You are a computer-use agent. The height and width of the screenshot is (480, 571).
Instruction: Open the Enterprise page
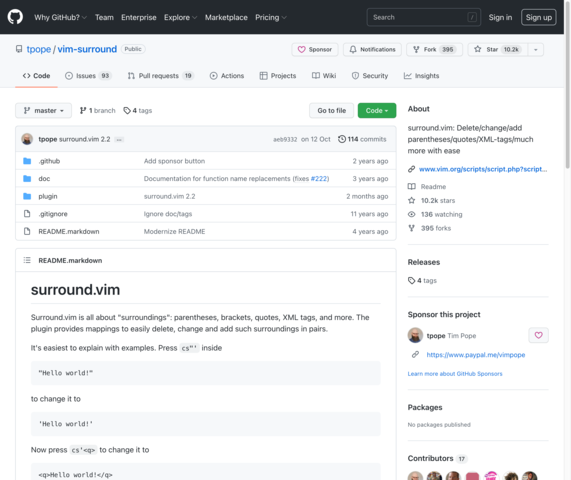coord(139,17)
